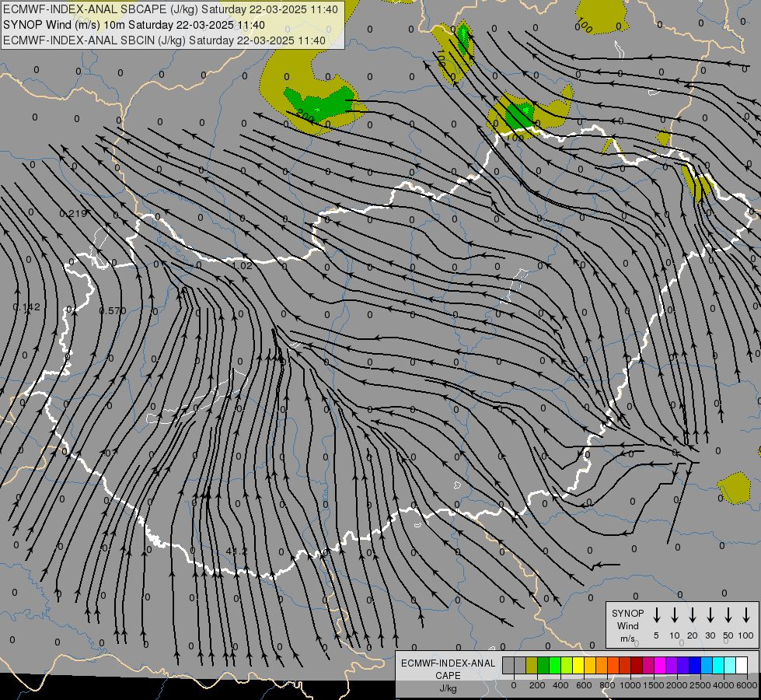Click the SYNOP Wind 10m title line

pyautogui.click(x=134, y=25)
